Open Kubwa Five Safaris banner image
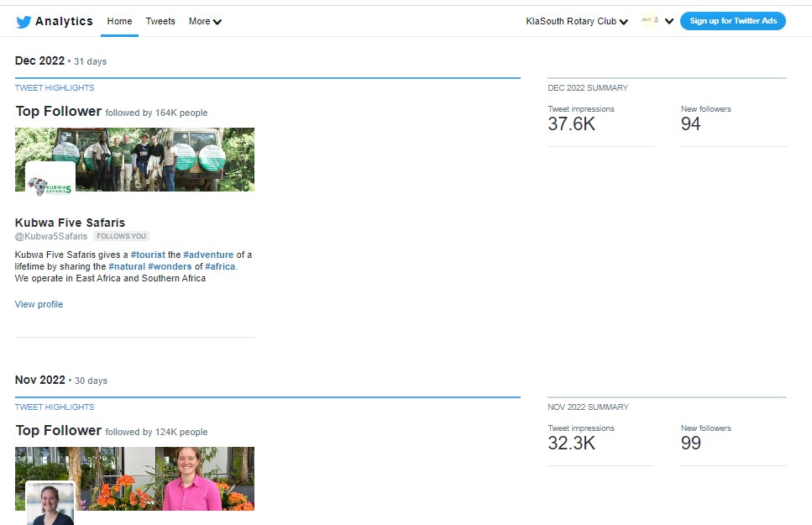 pyautogui.click(x=134, y=160)
